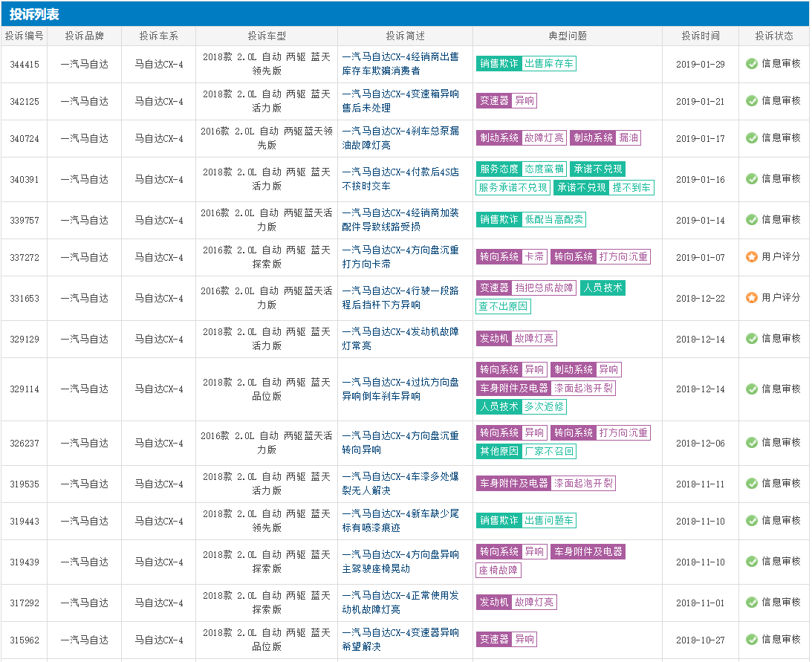Click 发动机 故障灯亮 tag in row 317292
Image resolution: width=812 pixels, height=662 pixels.
pos(516,603)
